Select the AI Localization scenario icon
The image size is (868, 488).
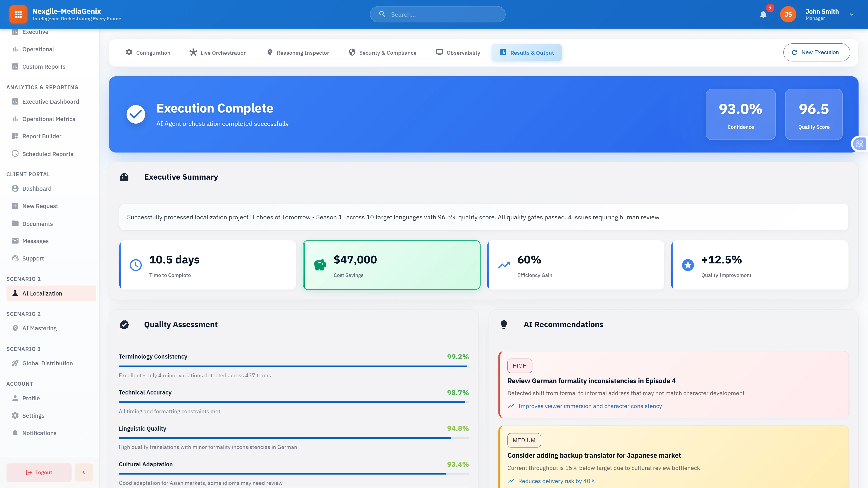tap(15, 293)
